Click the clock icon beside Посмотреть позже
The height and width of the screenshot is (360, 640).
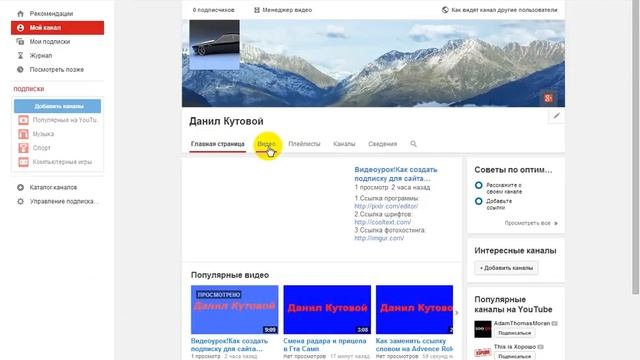20,69
